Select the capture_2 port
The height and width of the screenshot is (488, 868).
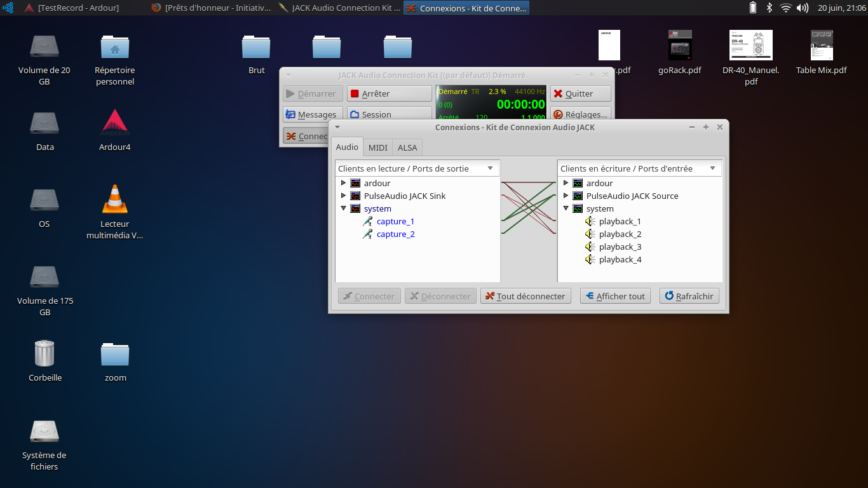(395, 234)
